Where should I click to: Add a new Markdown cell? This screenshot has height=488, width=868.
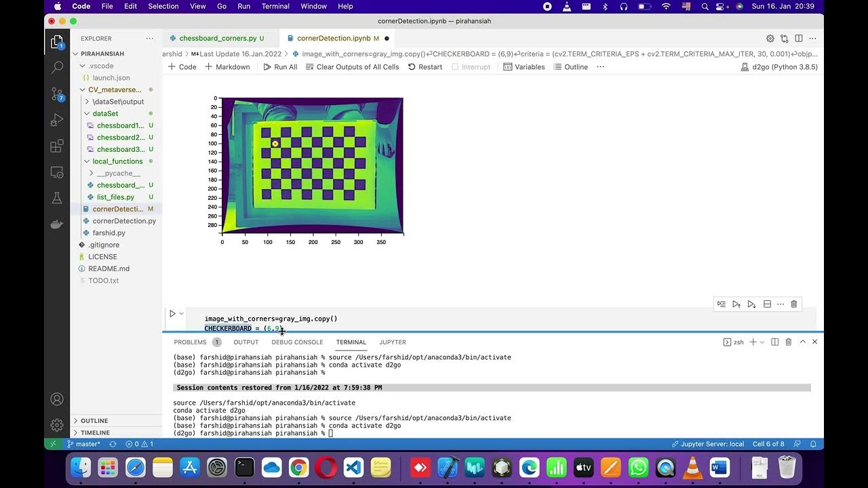tap(227, 67)
